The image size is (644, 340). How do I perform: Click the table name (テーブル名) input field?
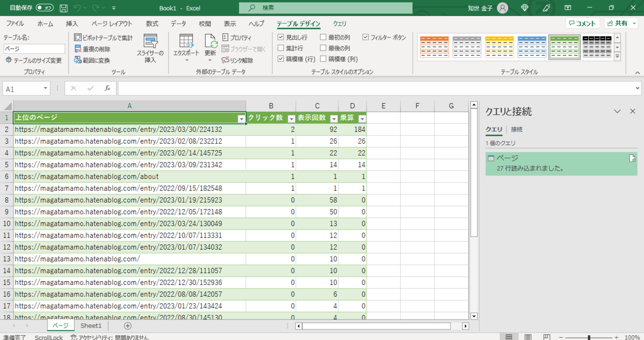pyautogui.click(x=34, y=49)
